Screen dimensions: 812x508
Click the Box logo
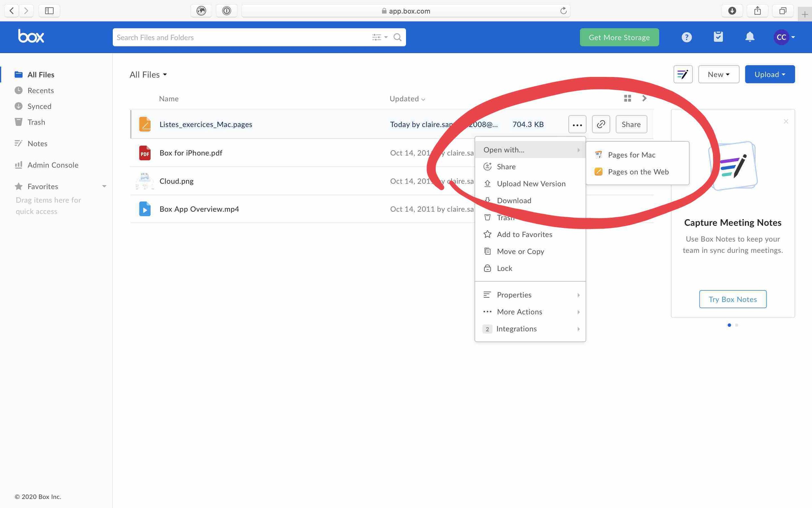click(x=31, y=36)
